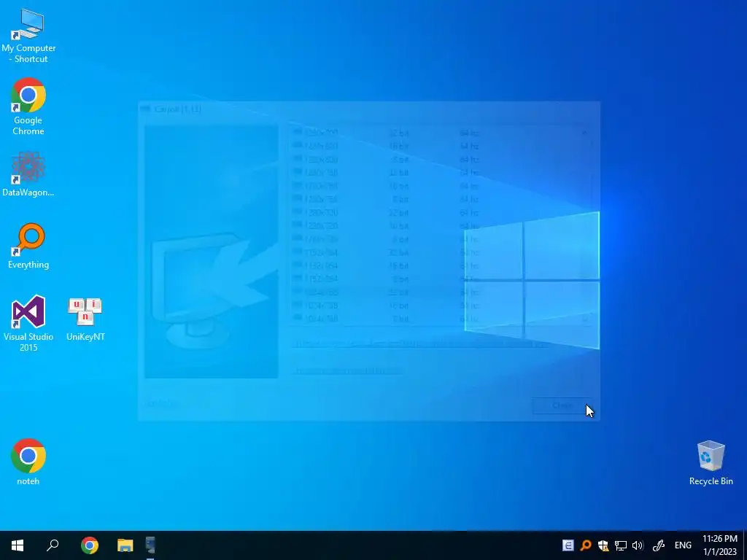Viewport: 747px width, 560px height.
Task: Open the My Computer shortcut on the desktop
Action: (28, 36)
